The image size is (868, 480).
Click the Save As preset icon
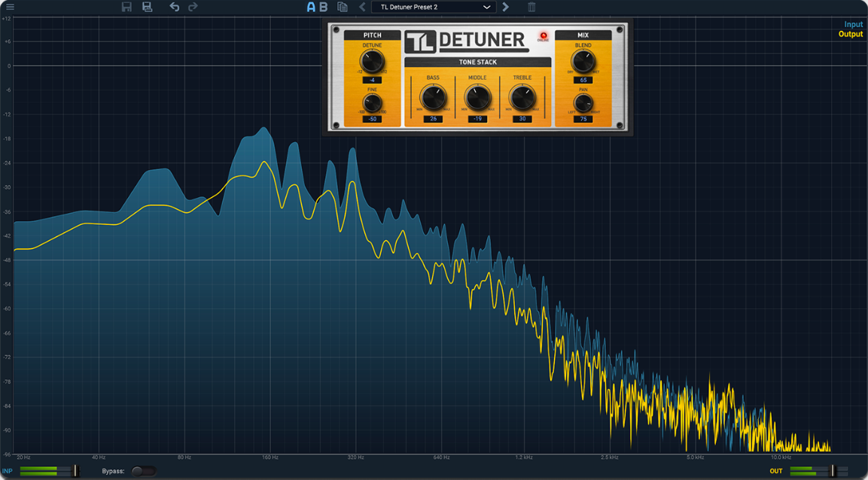coord(148,8)
